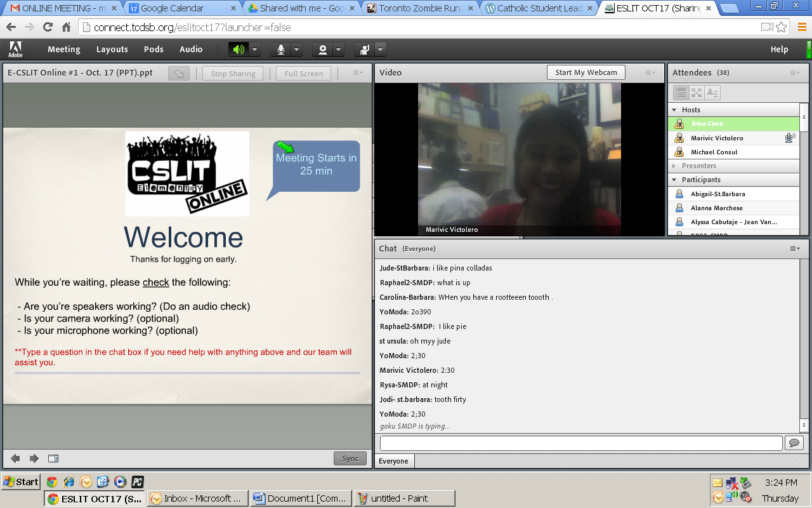This screenshot has height=508, width=812.
Task: Open the raise hand status options dropdown
Action: (380, 50)
